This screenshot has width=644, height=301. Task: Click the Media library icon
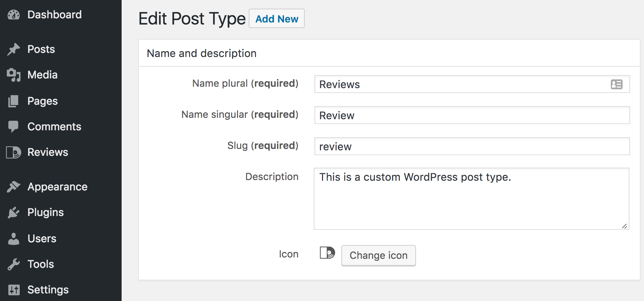[x=14, y=75]
